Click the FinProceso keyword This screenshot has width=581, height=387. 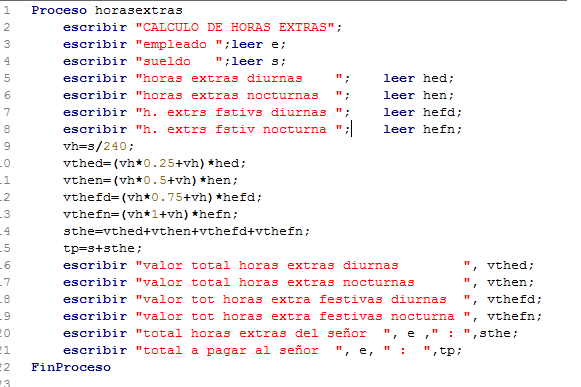pyautogui.click(x=71, y=368)
